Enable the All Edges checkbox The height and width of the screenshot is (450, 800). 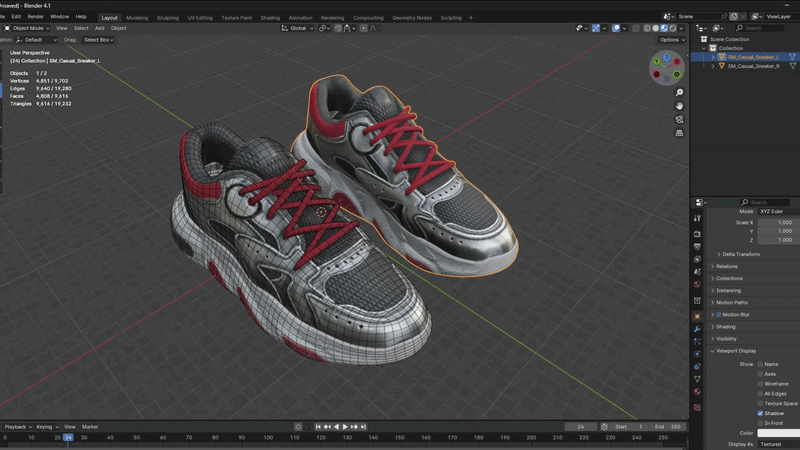pos(760,394)
